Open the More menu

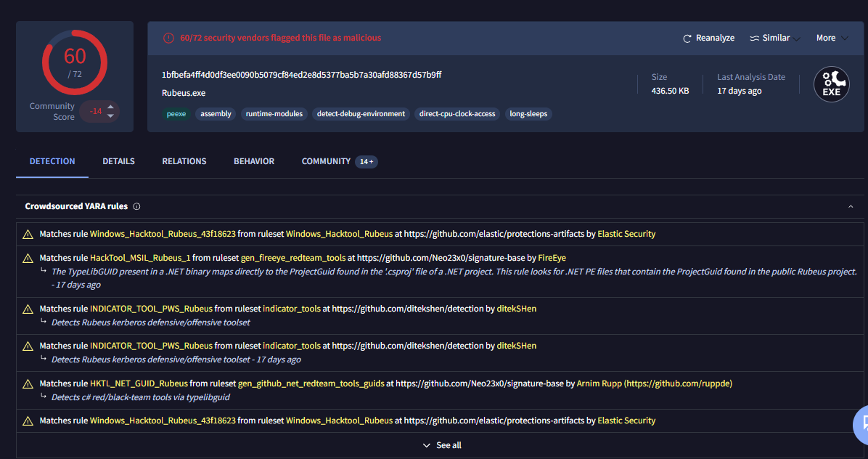(x=831, y=37)
